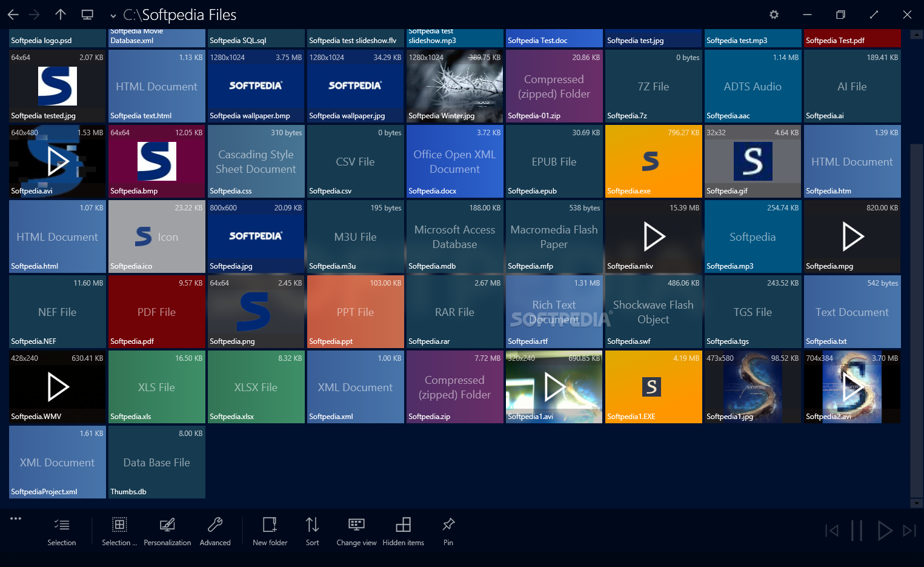Select the Softpedia.mkv video tile

654,237
